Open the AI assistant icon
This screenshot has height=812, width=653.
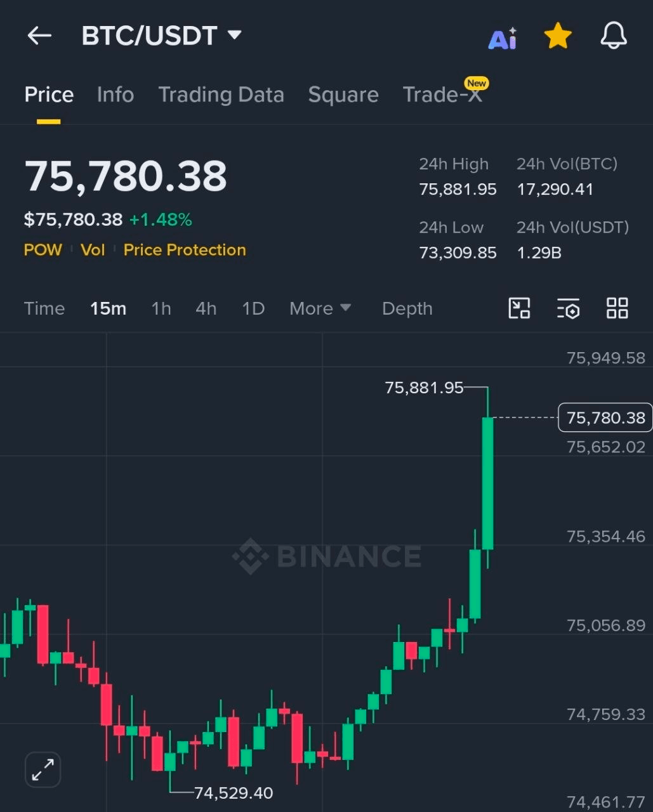pyautogui.click(x=502, y=38)
